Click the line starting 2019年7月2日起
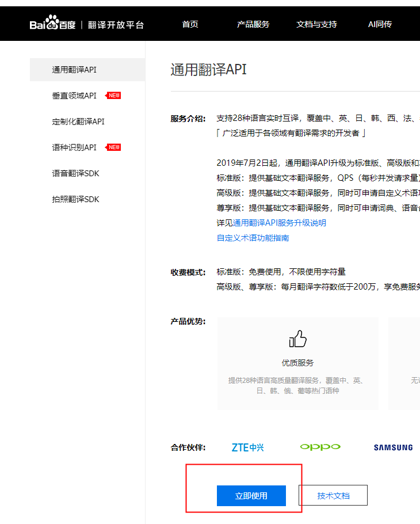Screen dimensions: 420x524 (318, 163)
